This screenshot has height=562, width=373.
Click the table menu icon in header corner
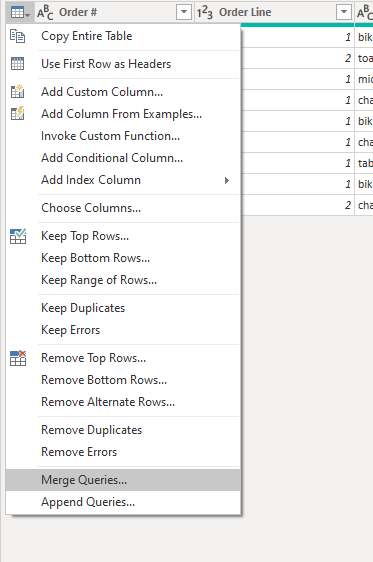click(x=20, y=13)
